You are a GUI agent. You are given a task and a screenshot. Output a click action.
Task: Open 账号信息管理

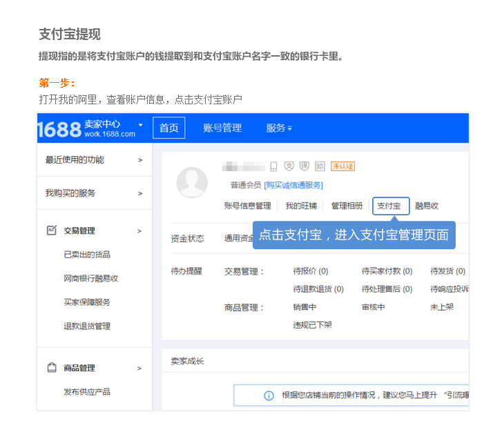tap(247, 206)
